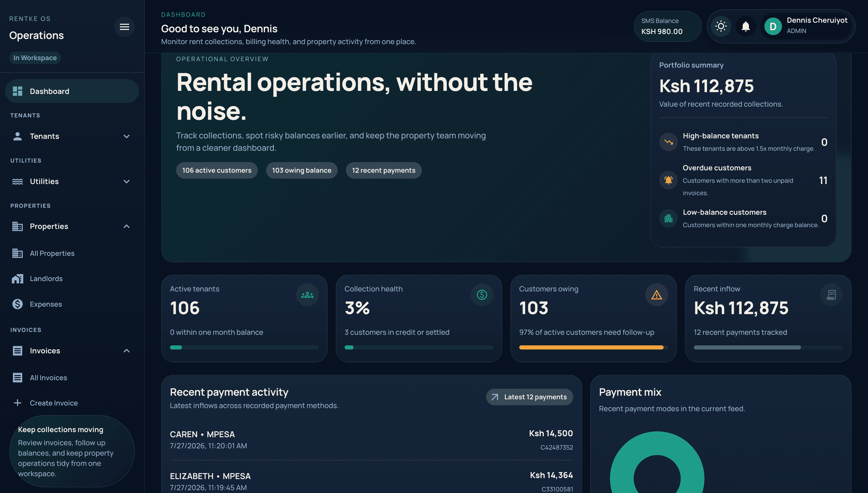Open the CAREN MPESA payment row

pyautogui.click(x=371, y=440)
